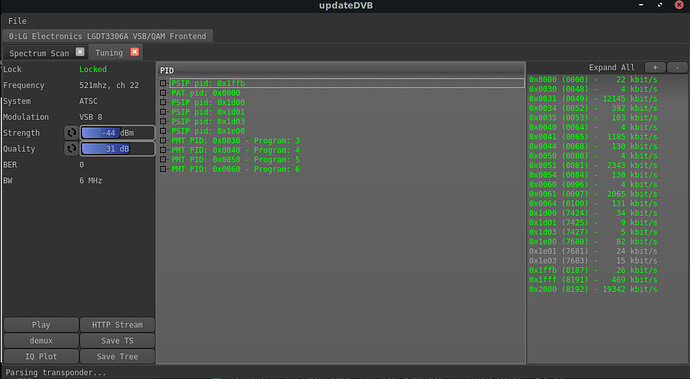690x379 pixels.
Task: Select the 0x2000 (8192) 19342 kbit/s entry
Action: (x=593, y=289)
